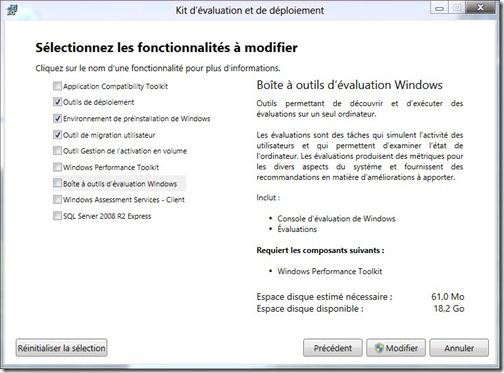Image resolution: width=504 pixels, height=373 pixels.
Task: Check Windows Performance Toolkit checkbox
Action: 57,167
